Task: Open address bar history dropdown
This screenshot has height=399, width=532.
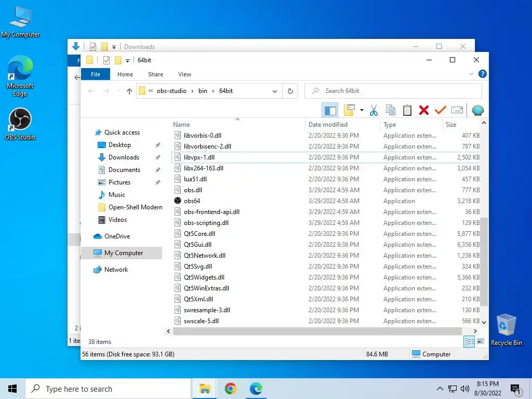Action: [275, 91]
